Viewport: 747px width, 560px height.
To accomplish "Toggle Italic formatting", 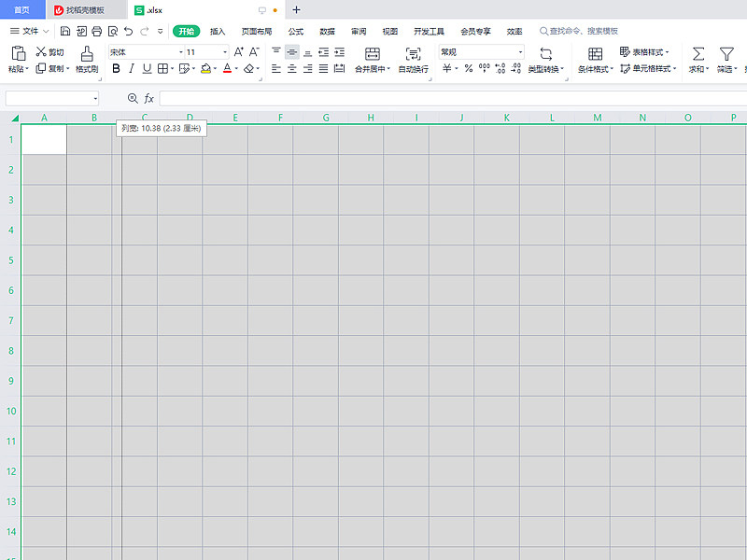I will coord(132,68).
